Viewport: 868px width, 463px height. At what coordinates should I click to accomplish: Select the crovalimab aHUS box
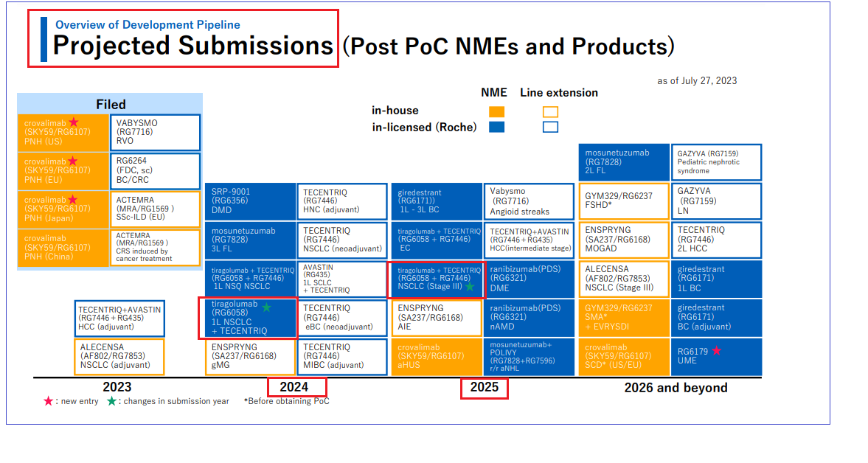click(x=436, y=357)
